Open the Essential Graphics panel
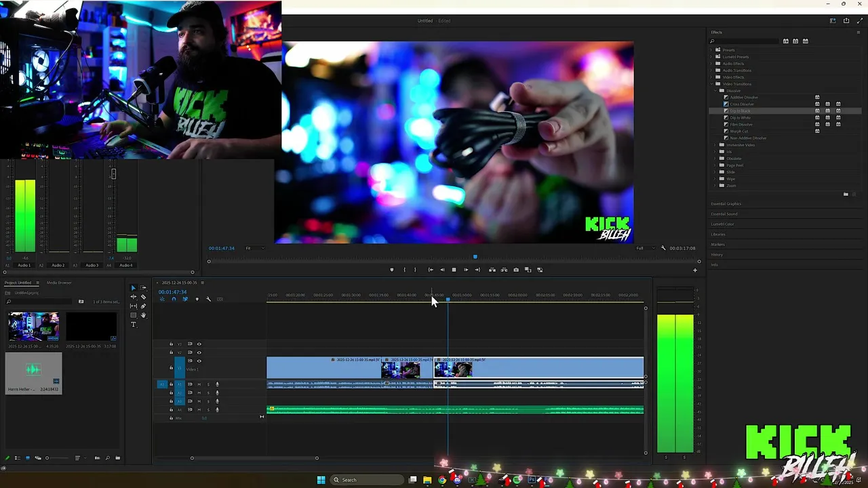Viewport: 868px width, 488px height. coord(726,204)
